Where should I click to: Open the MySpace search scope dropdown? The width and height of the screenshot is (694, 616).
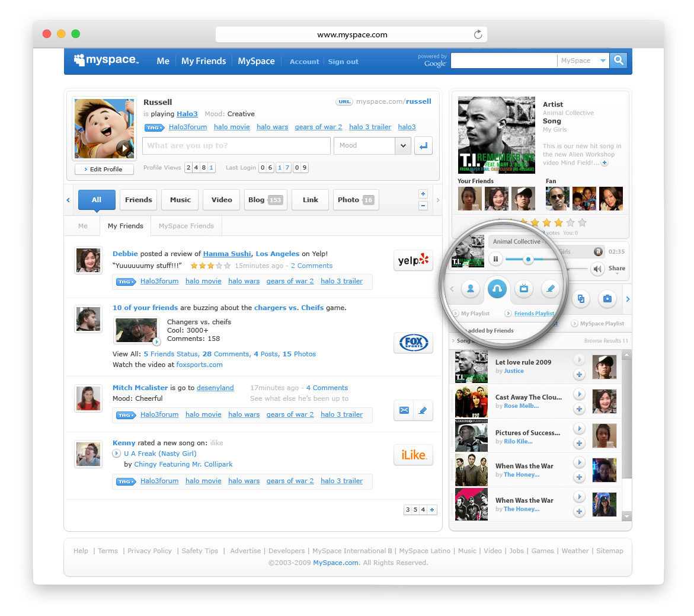(x=602, y=60)
